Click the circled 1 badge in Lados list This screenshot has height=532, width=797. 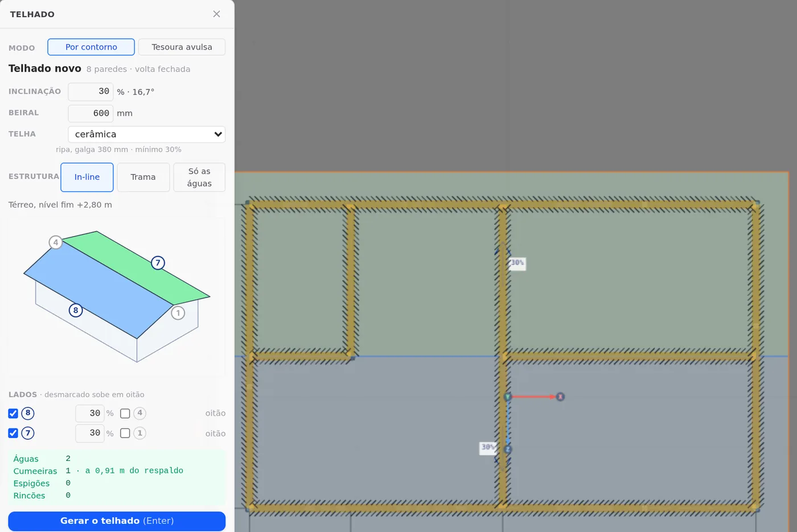pos(140,434)
